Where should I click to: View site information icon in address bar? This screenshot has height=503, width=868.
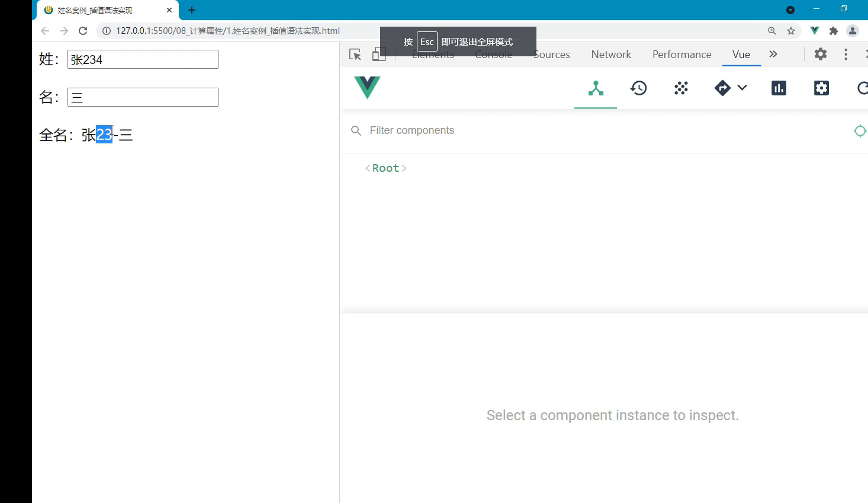pos(107,31)
